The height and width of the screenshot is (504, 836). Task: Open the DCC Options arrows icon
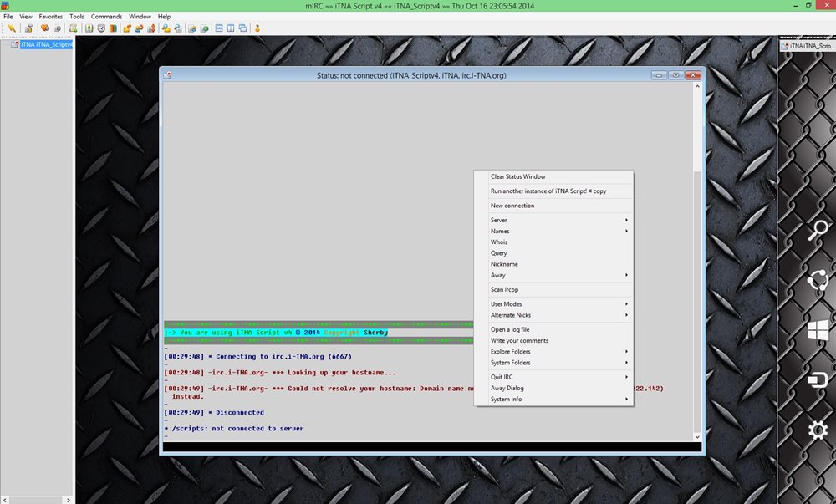[151, 28]
